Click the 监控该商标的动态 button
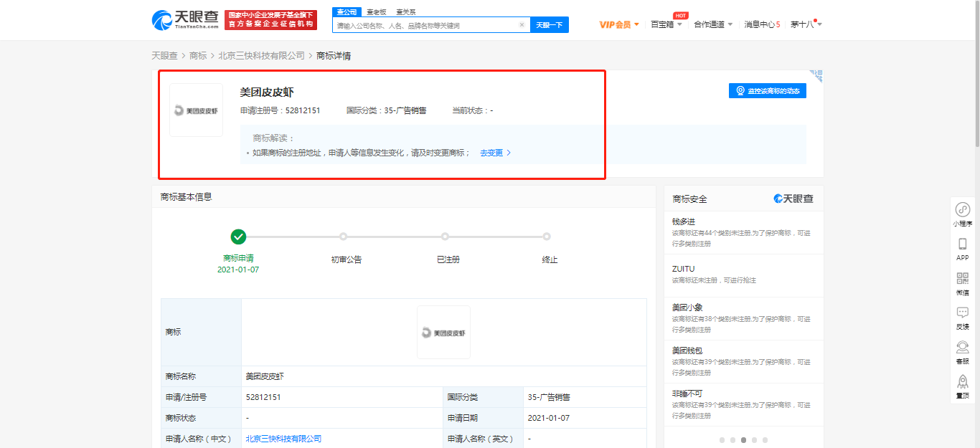 click(767, 91)
